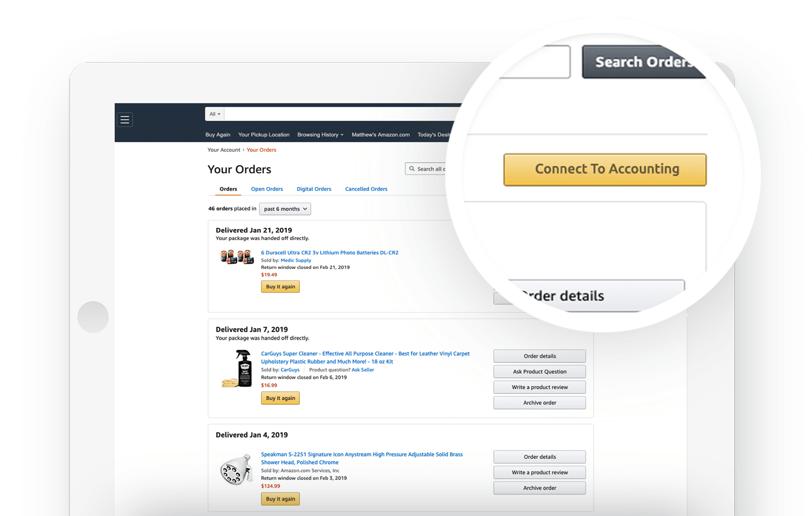Open the CarGuys Super Cleaner product image

point(238,369)
